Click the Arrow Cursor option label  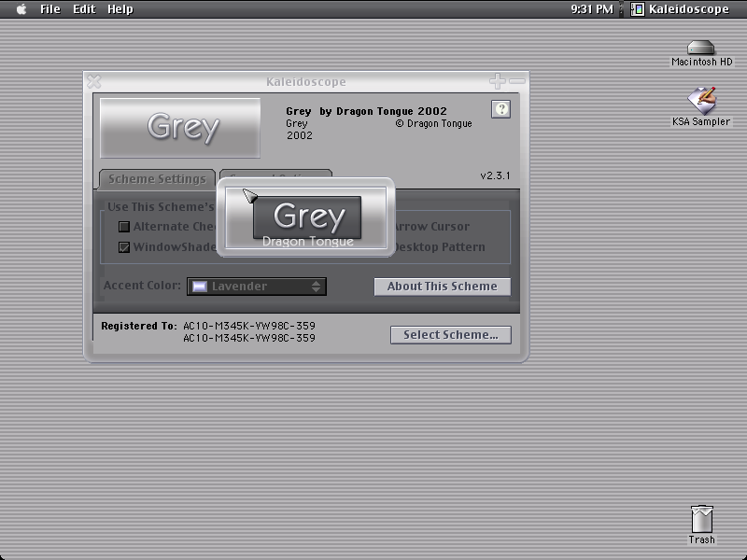pyautogui.click(x=431, y=227)
